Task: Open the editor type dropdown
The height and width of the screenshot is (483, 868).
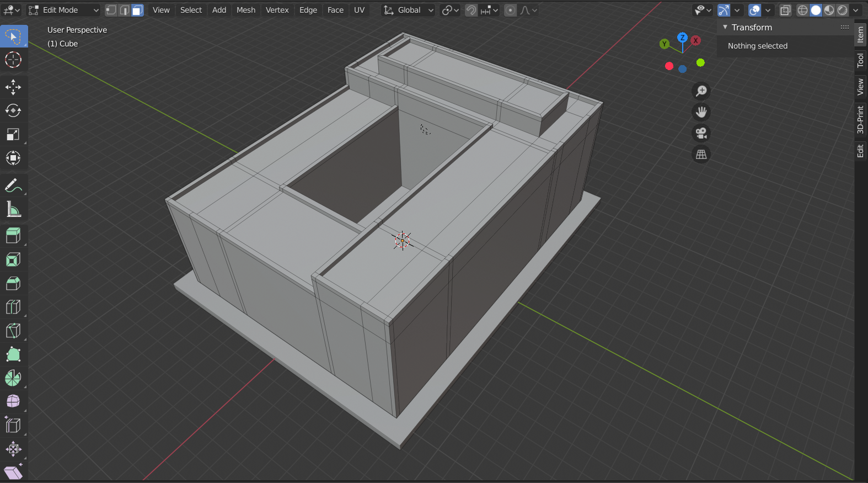Action: (12, 10)
